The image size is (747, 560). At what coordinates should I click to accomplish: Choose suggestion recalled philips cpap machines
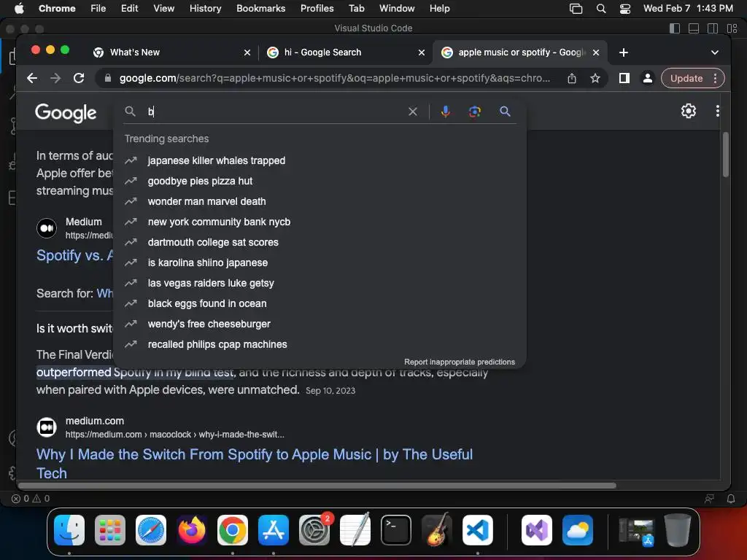coord(320,345)
